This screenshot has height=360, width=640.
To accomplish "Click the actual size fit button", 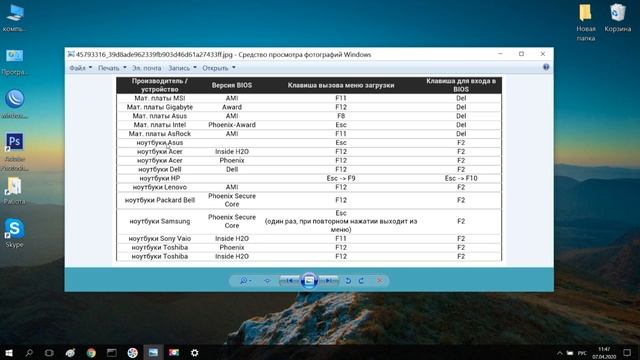I will coord(267,281).
